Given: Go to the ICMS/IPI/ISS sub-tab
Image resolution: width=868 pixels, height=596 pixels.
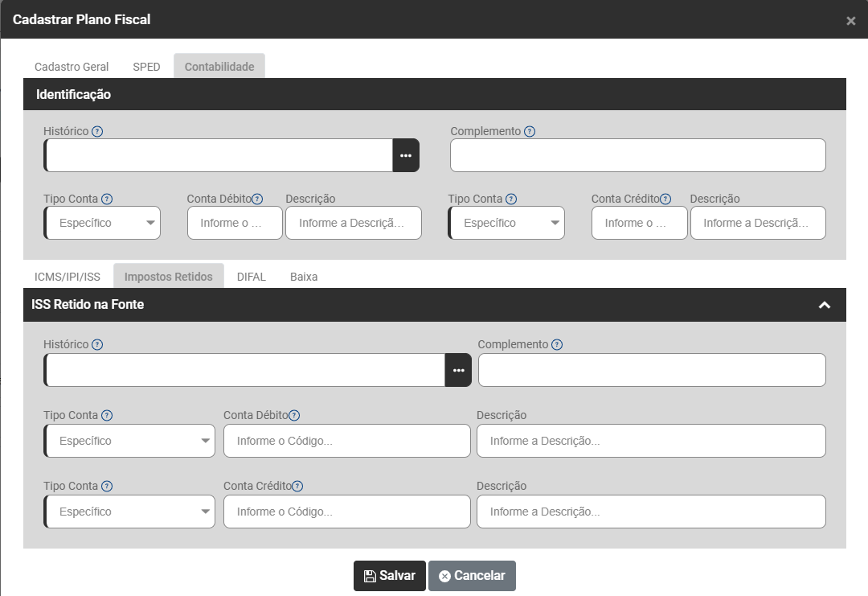Looking at the screenshot, I should 68,277.
